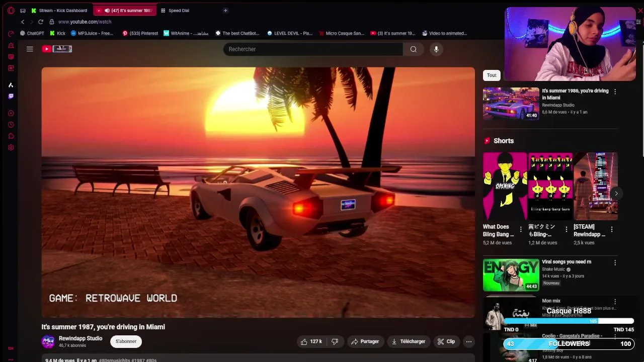Viewport: 644px width, 362px height.
Task: Open History clock icon in sidebar
Action: [11, 125]
